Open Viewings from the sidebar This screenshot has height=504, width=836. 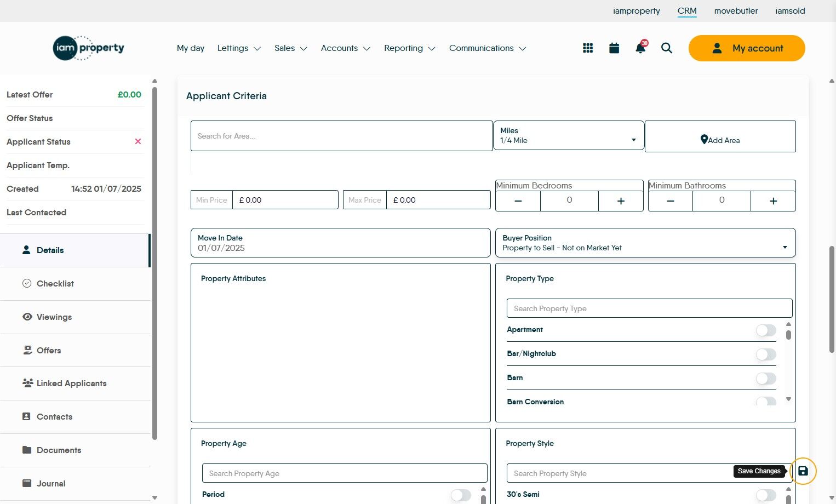click(x=54, y=317)
